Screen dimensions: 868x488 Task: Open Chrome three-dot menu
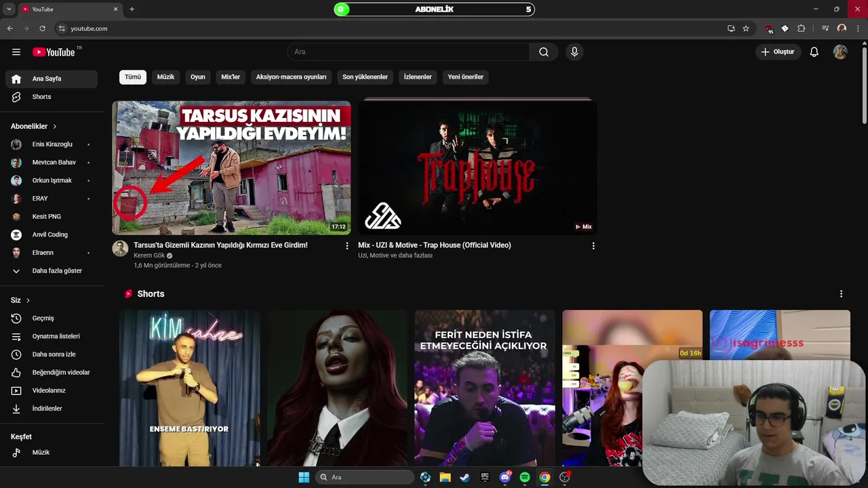[x=857, y=28]
